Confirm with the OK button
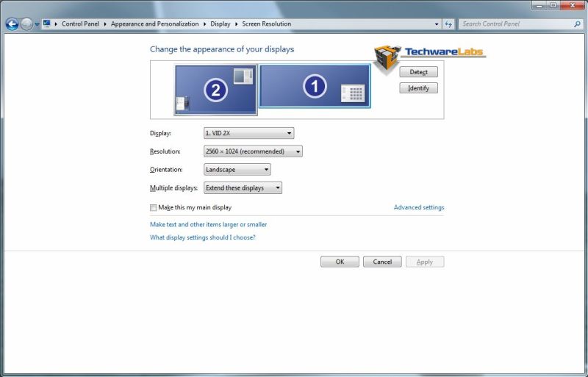The width and height of the screenshot is (588, 377). point(340,262)
